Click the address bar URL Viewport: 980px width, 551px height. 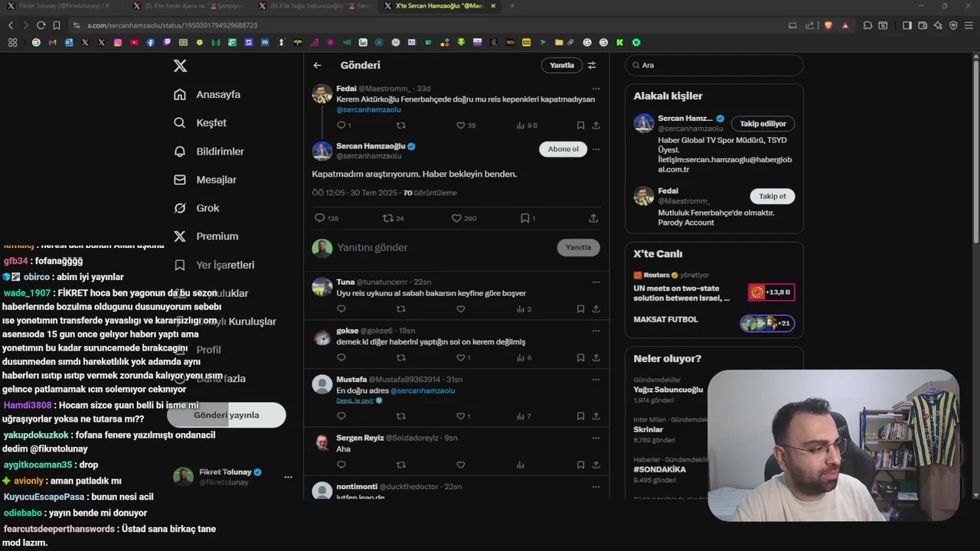tap(172, 25)
